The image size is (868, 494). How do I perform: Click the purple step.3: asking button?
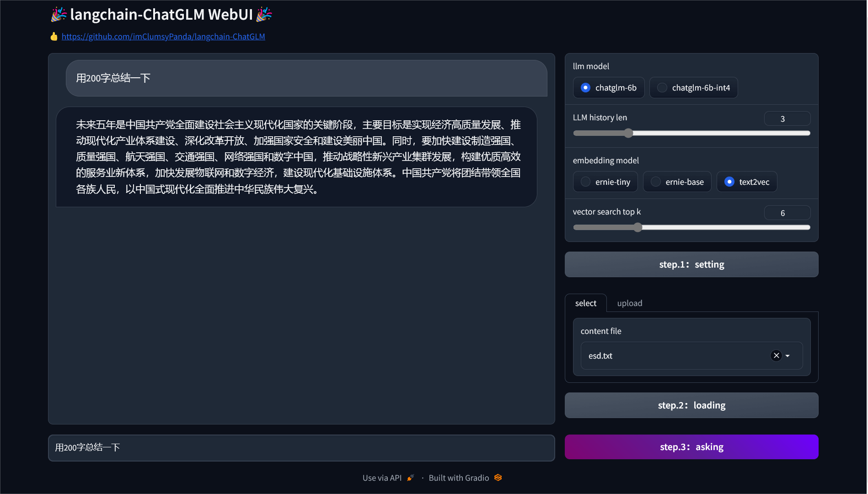(691, 447)
